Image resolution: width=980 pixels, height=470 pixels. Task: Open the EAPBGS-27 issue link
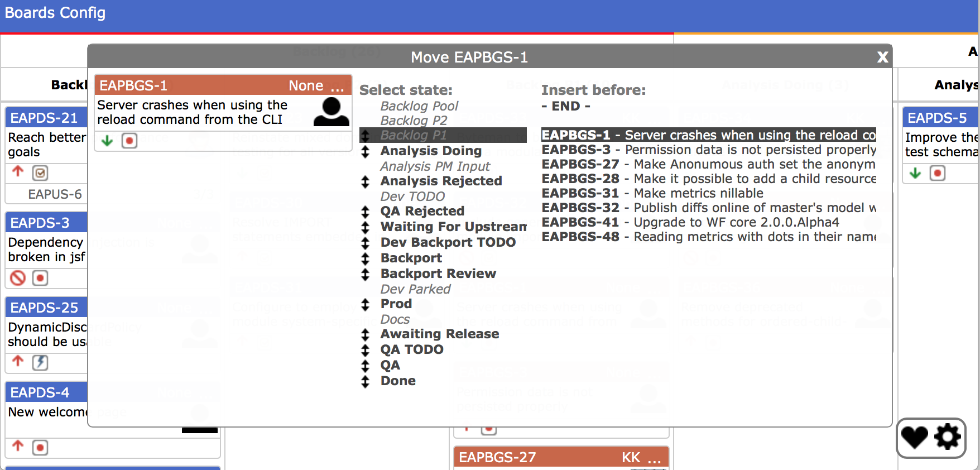point(497,457)
